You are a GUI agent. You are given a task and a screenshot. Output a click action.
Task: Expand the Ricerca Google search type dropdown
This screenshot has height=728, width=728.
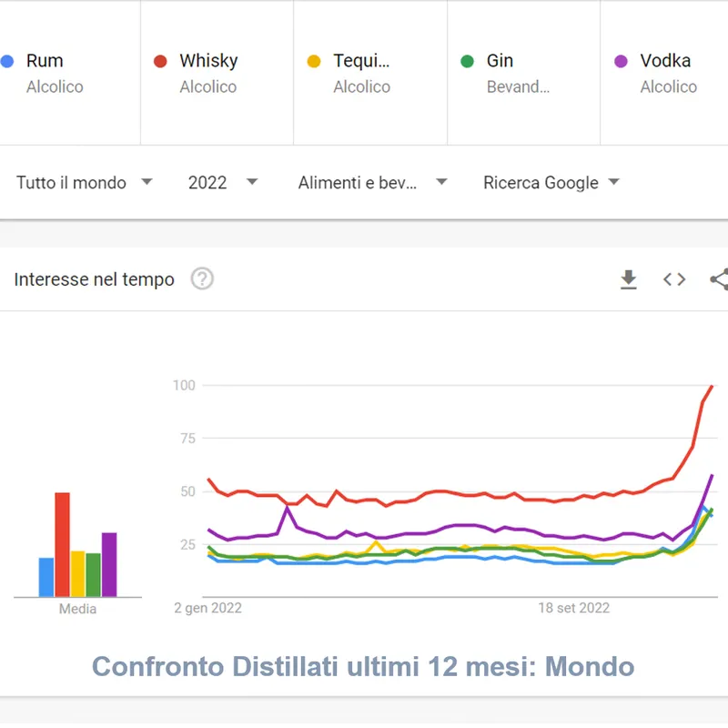coord(551,183)
